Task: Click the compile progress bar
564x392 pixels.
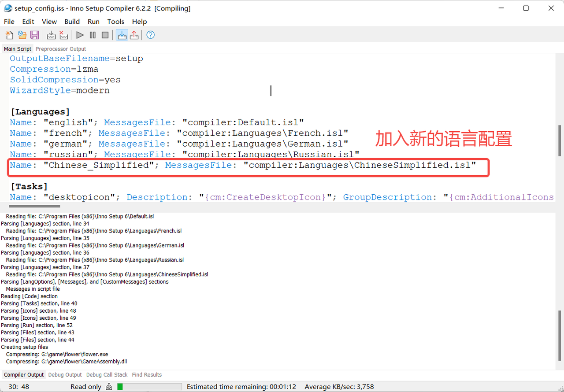Action: 149,387
